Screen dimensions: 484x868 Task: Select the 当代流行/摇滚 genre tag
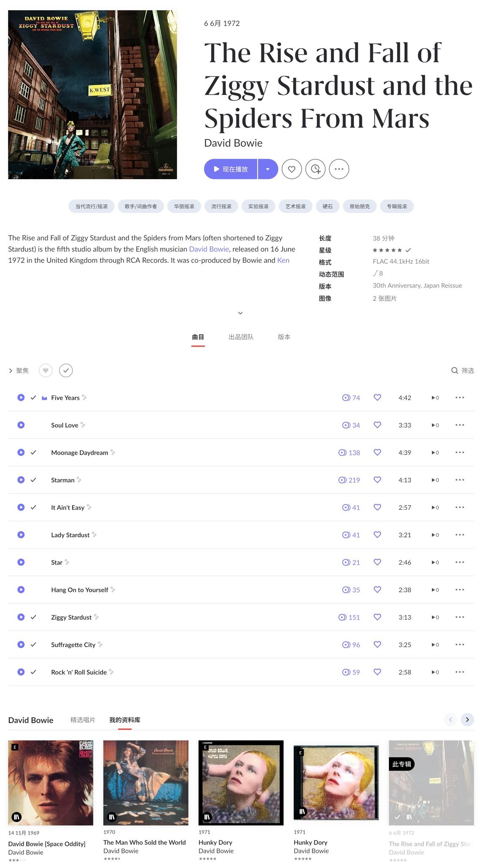[x=92, y=206]
